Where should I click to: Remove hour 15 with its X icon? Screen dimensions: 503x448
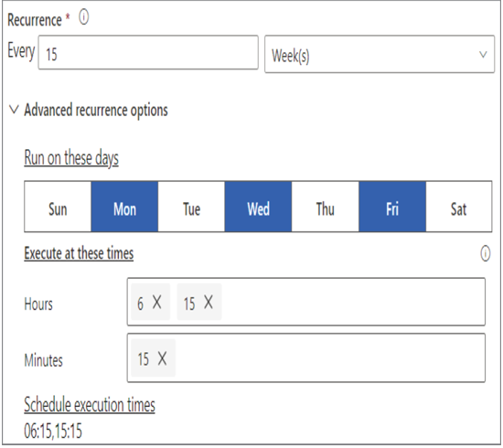[x=209, y=302]
